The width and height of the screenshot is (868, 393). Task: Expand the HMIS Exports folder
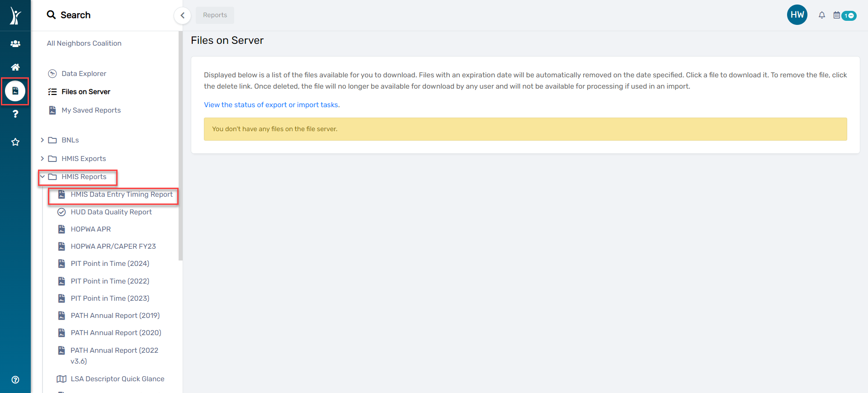pyautogui.click(x=42, y=159)
